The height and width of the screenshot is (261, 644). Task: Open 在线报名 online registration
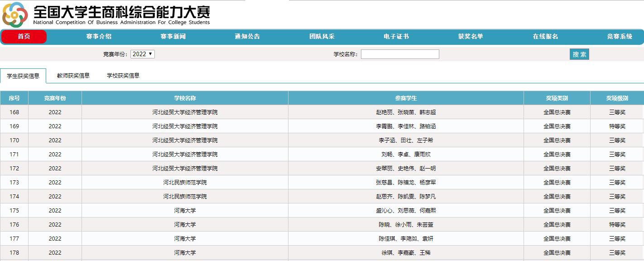click(545, 37)
